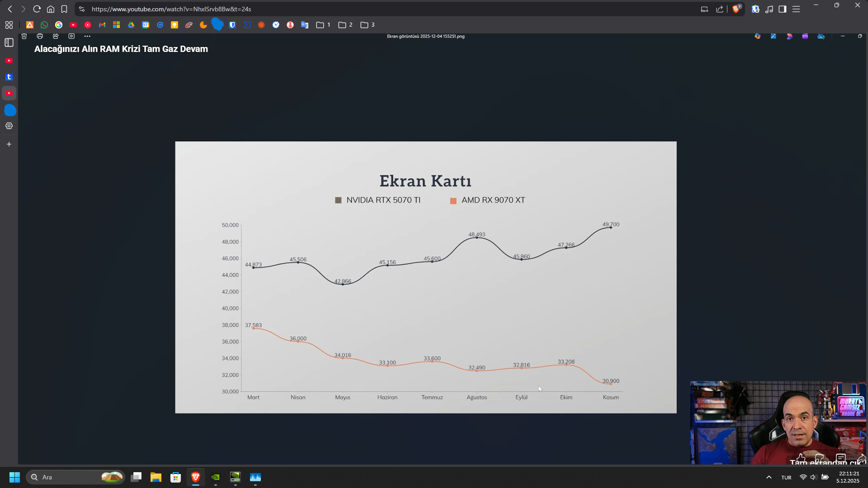The width and height of the screenshot is (868, 488).
Task: Open Google Translate bookmark
Action: [305, 25]
